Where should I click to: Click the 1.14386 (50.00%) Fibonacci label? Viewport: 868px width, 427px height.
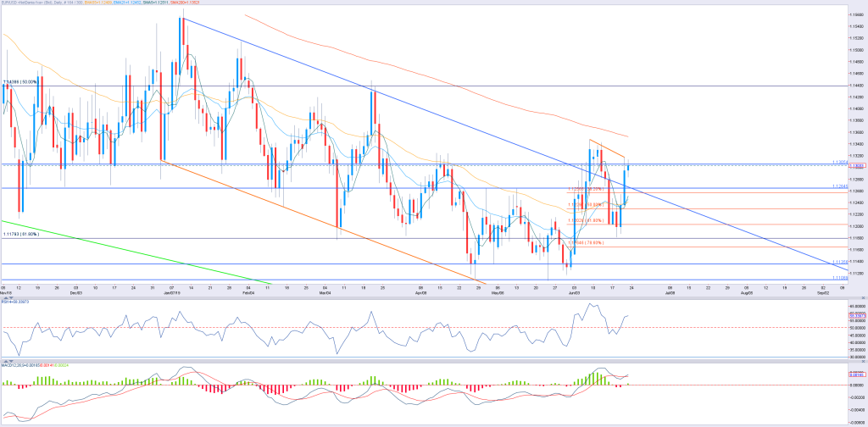[20, 82]
